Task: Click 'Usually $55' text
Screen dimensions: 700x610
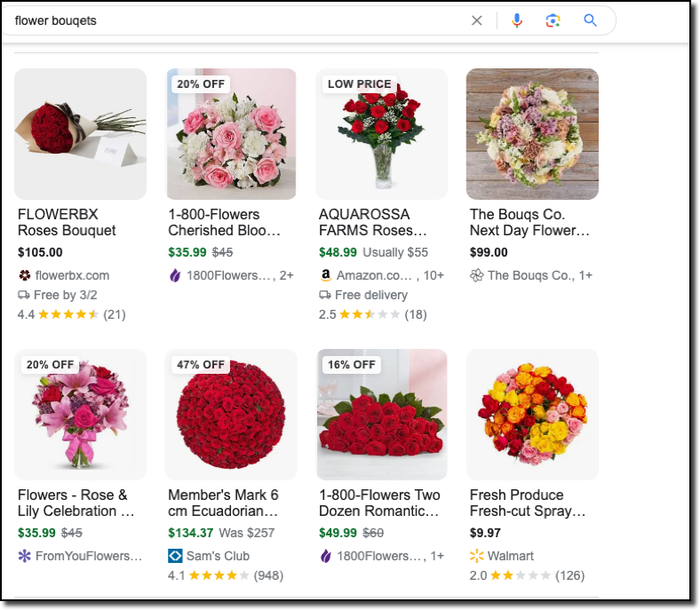Action: click(x=395, y=252)
